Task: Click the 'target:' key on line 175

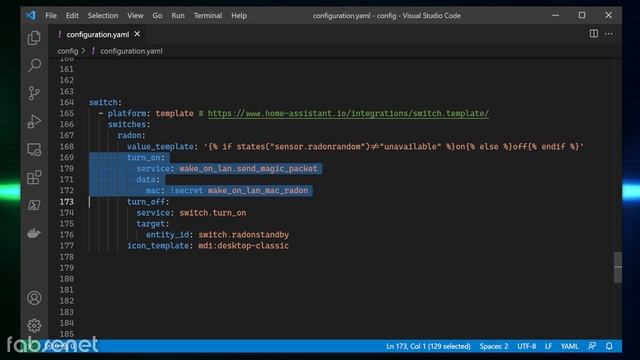Action: point(153,224)
